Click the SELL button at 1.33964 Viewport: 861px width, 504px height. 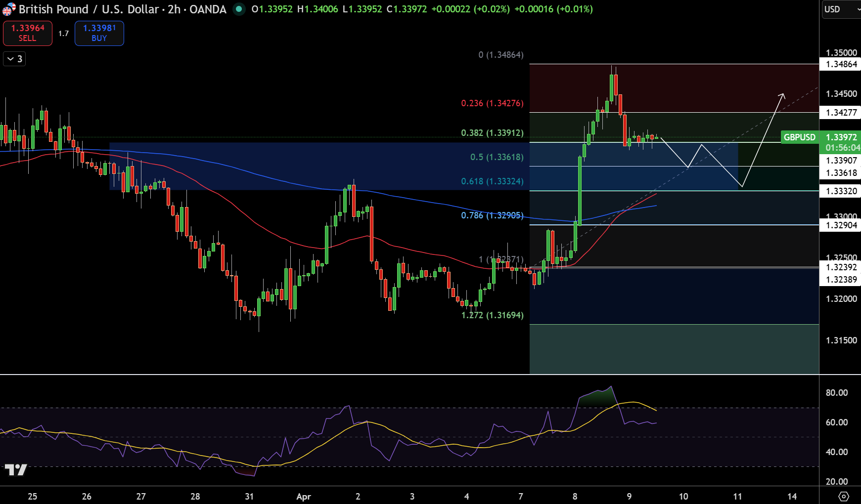point(28,33)
